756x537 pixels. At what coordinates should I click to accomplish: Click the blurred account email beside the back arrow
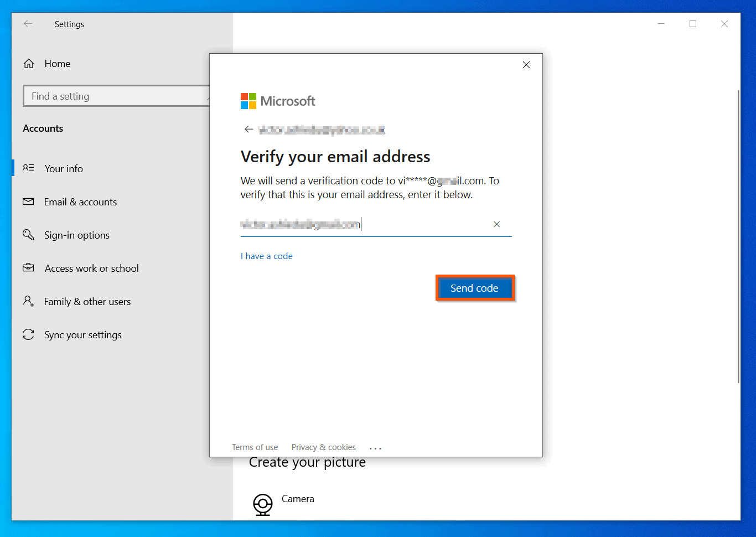point(322,130)
